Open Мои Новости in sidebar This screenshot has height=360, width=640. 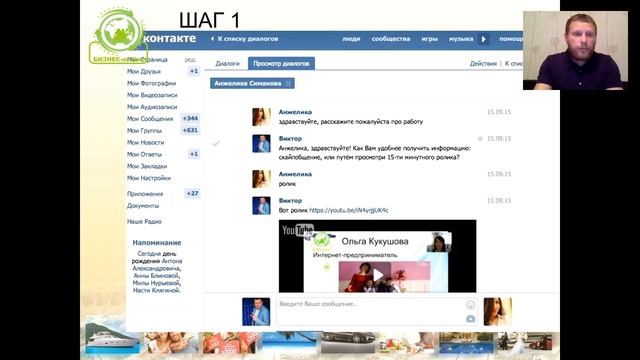pyautogui.click(x=145, y=142)
